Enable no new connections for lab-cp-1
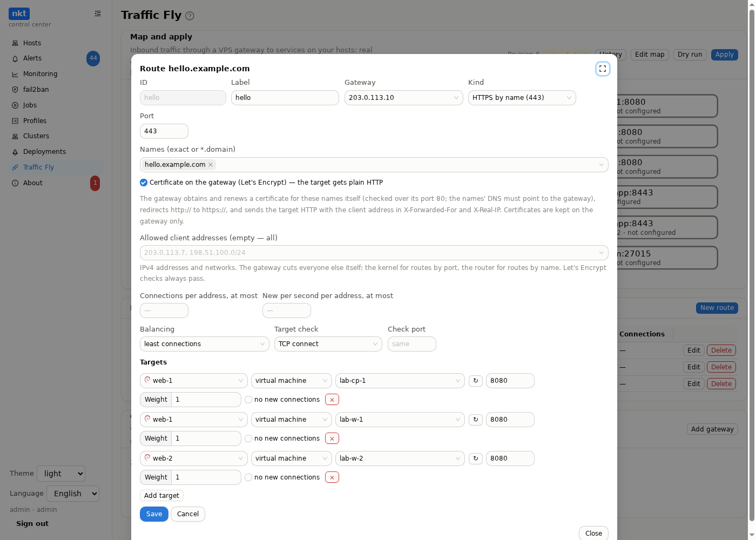The width and height of the screenshot is (756, 540). point(248,400)
